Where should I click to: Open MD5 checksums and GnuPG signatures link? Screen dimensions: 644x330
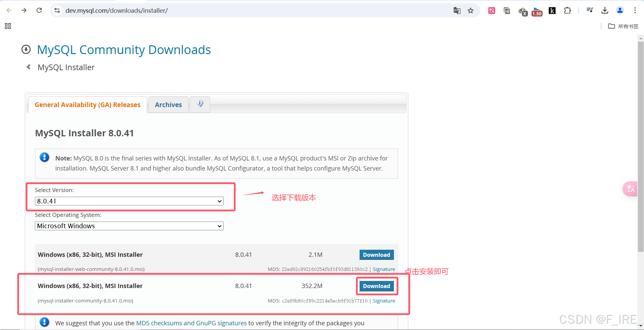click(x=191, y=323)
